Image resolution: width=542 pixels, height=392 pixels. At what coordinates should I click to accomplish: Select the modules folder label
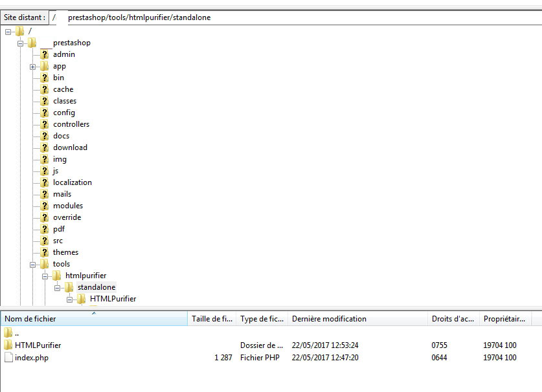pyautogui.click(x=68, y=206)
